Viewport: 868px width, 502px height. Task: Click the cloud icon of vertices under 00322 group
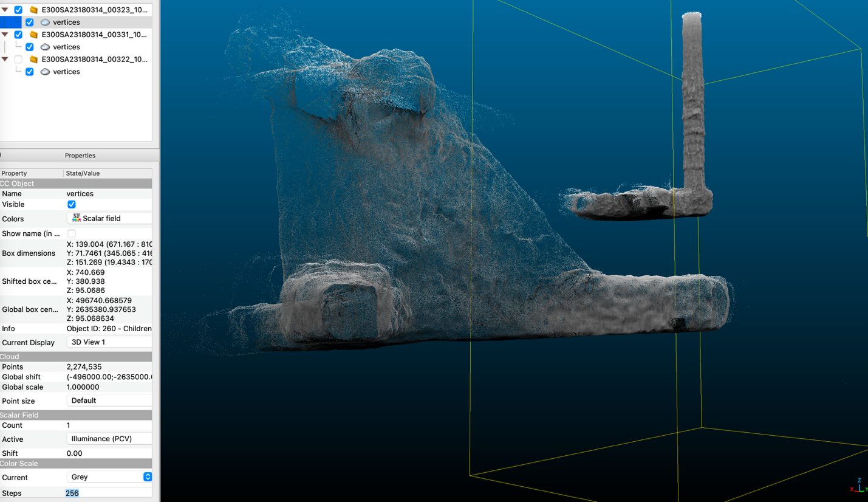[x=45, y=72]
